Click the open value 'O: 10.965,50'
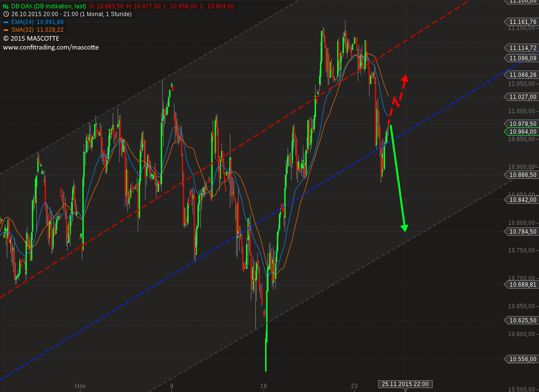The image size is (539, 392). pyautogui.click(x=106, y=6)
